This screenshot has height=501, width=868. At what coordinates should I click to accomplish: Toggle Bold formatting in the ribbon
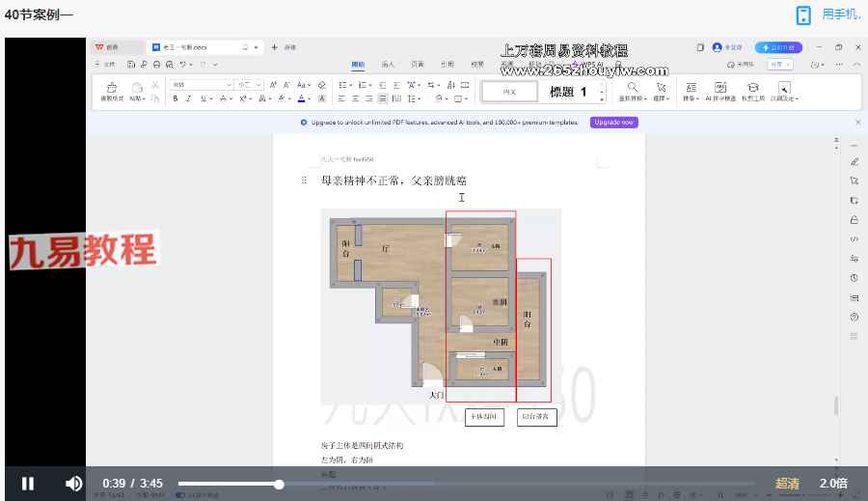pos(176,98)
